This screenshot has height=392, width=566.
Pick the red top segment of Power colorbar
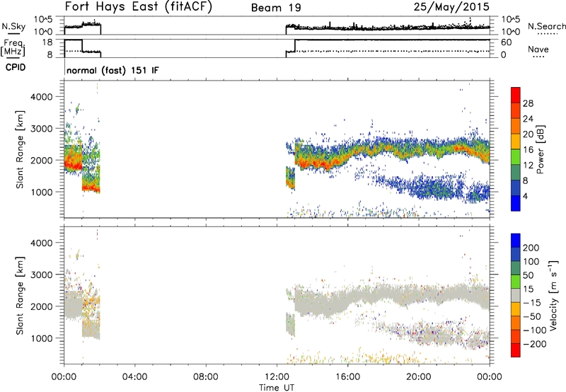pyautogui.click(x=516, y=99)
